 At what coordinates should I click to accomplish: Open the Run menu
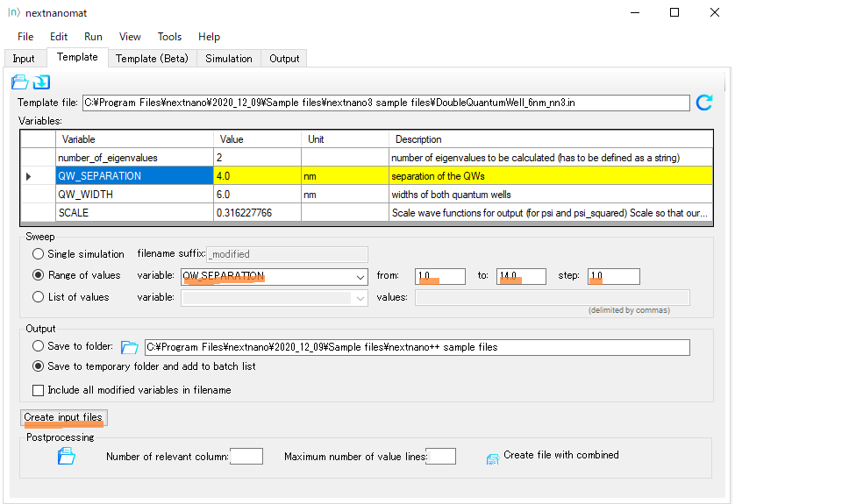[x=93, y=37]
